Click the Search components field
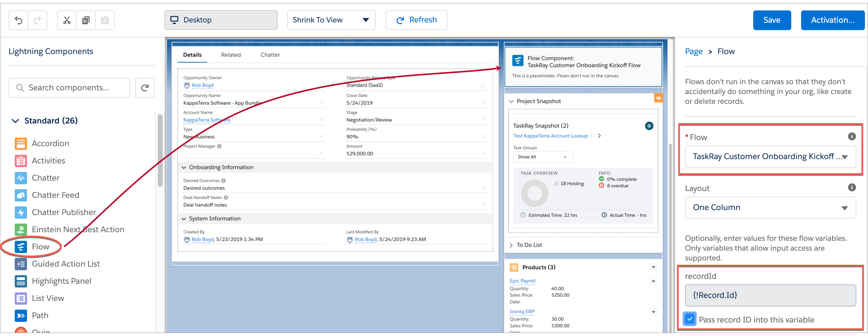Viewport: 868px width, 336px height. tap(69, 88)
